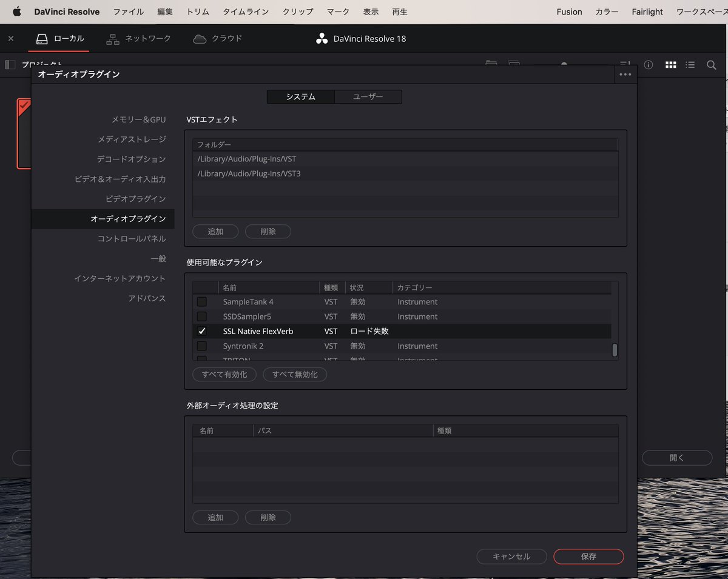
Task: Open メディアストレージ settings
Action: click(x=132, y=139)
